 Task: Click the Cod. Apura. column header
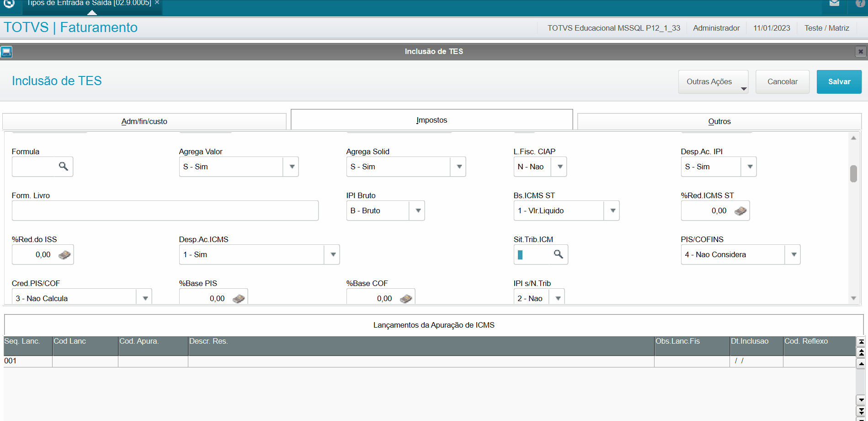pos(153,346)
